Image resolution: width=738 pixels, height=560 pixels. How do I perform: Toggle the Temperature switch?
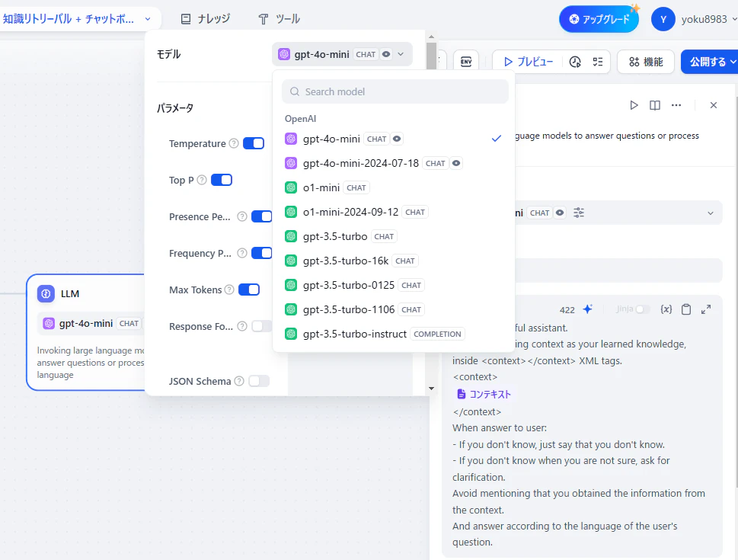coord(254,143)
